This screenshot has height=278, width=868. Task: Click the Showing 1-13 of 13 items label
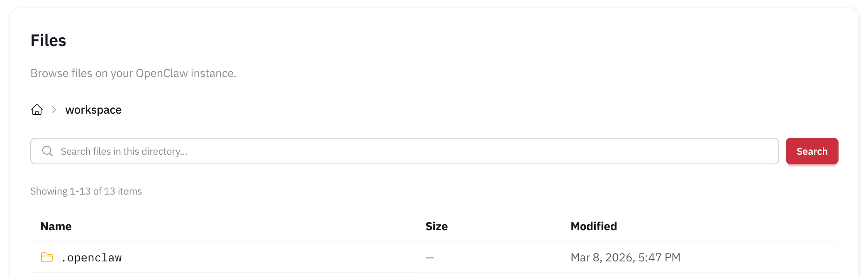click(x=86, y=191)
